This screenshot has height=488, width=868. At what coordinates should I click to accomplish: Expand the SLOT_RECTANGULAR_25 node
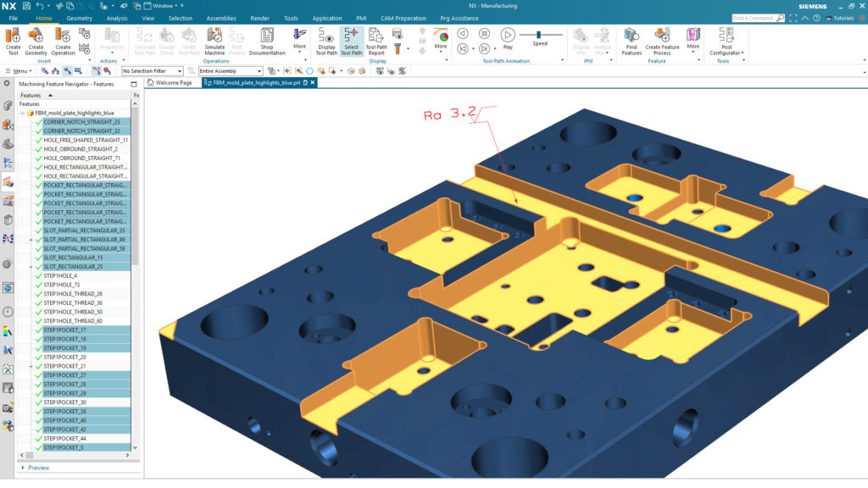tap(31, 267)
